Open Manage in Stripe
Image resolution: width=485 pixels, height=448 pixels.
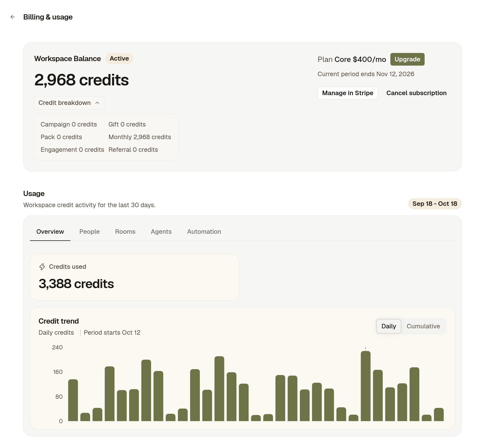(x=348, y=93)
